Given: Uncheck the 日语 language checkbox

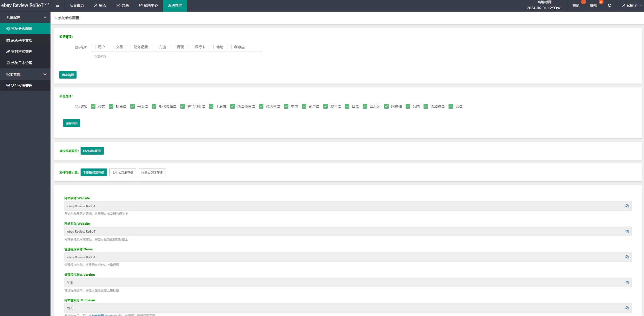Looking at the screenshot, I should 347,106.
